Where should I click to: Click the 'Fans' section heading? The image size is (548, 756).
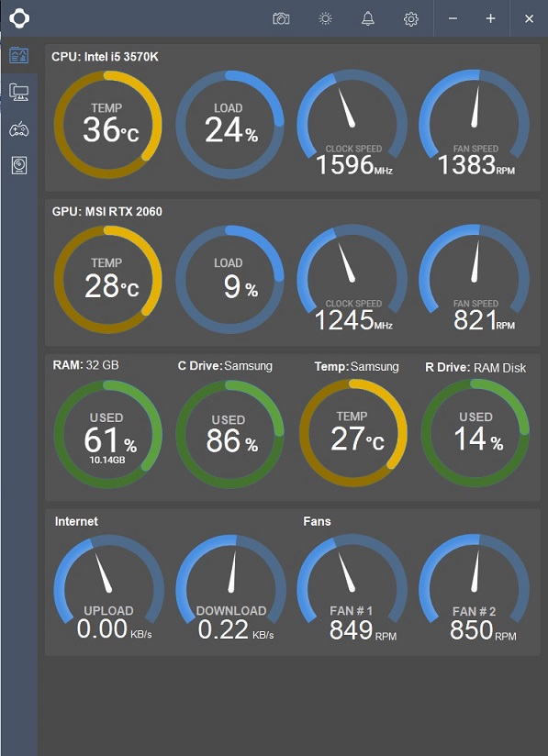click(317, 521)
